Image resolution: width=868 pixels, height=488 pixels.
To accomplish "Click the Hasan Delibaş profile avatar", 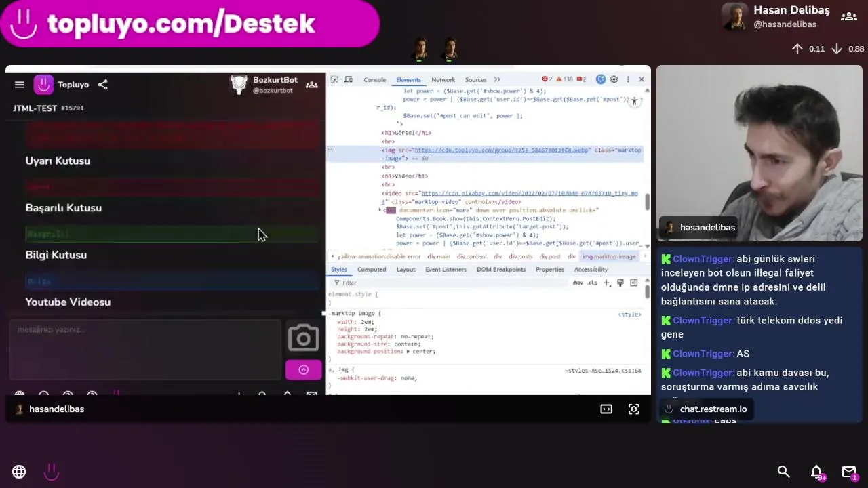I will tap(734, 16).
